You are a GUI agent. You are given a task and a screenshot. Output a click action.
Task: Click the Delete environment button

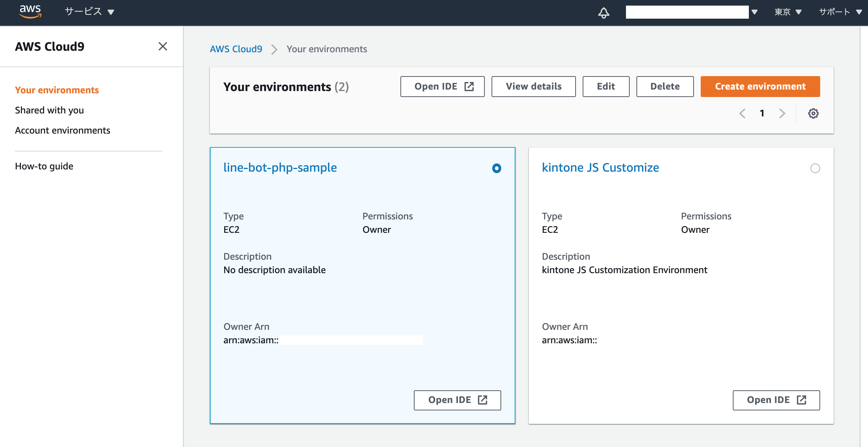click(x=665, y=87)
